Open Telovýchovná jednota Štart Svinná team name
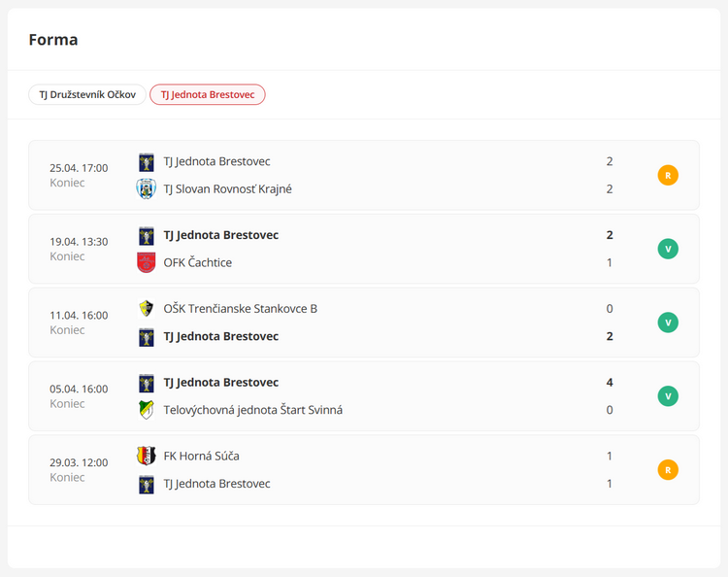728x577 pixels. click(253, 410)
